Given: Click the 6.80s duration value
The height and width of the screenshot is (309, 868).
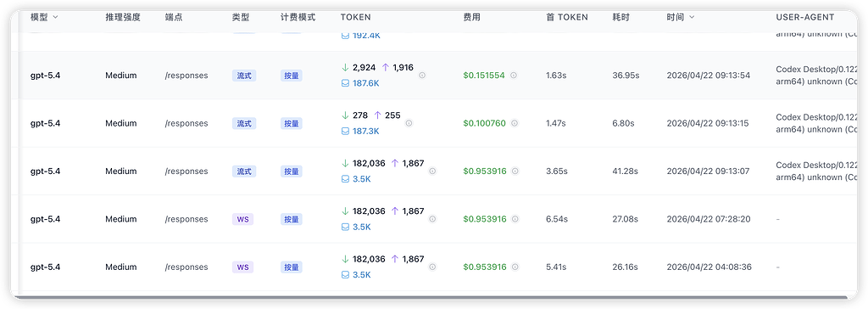Looking at the screenshot, I should click(x=623, y=123).
